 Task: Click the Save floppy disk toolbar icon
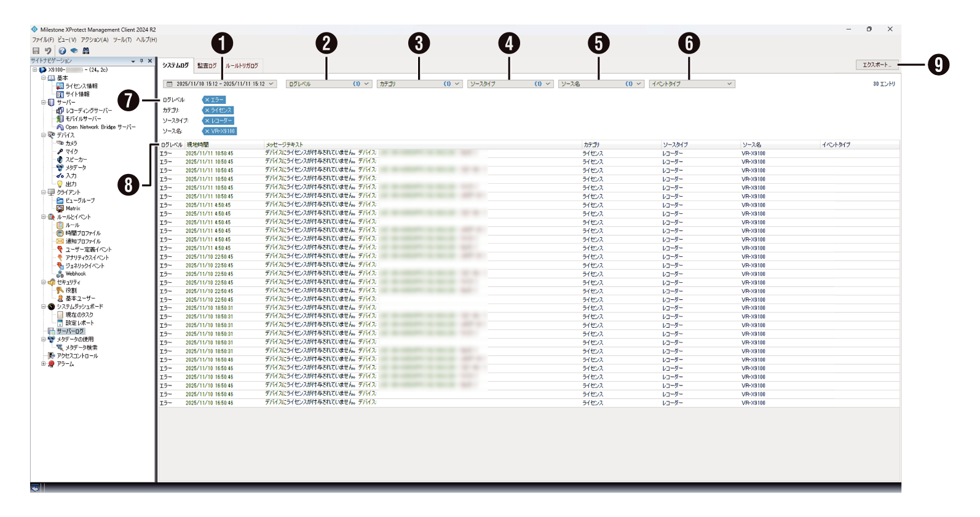click(x=36, y=50)
